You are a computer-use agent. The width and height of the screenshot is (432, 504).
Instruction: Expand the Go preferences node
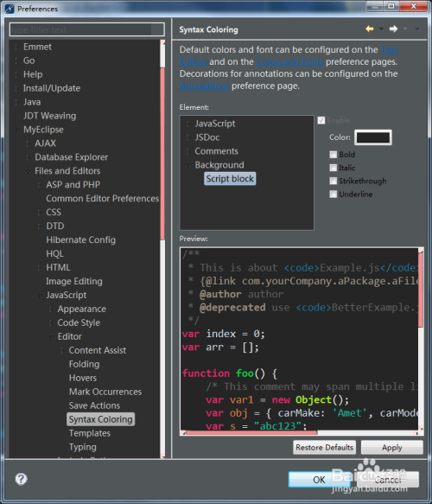(16, 61)
